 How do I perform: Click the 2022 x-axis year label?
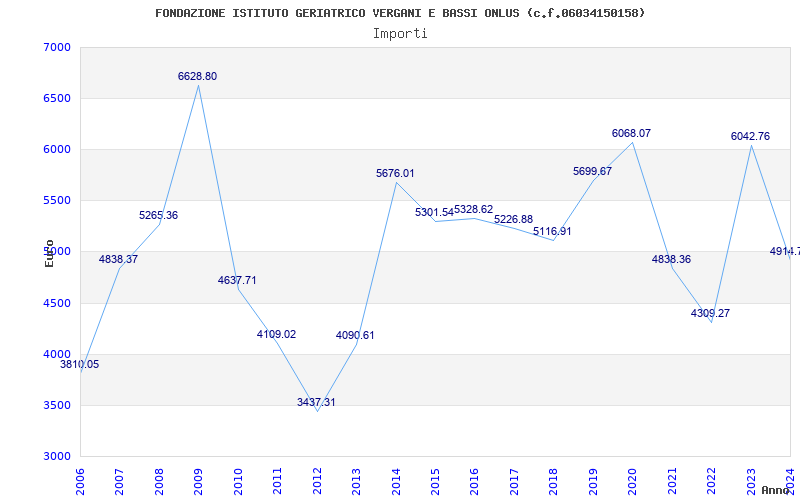pyautogui.click(x=711, y=482)
